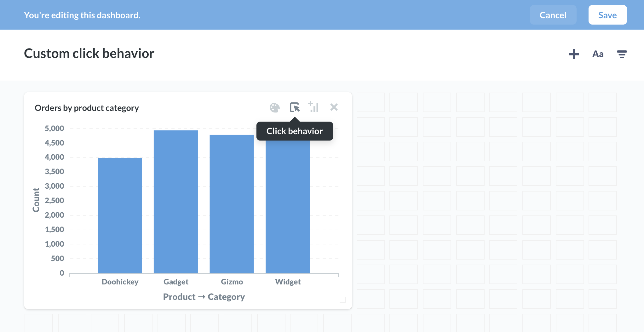
Task: Click the add series chart icon
Action: coord(314,107)
